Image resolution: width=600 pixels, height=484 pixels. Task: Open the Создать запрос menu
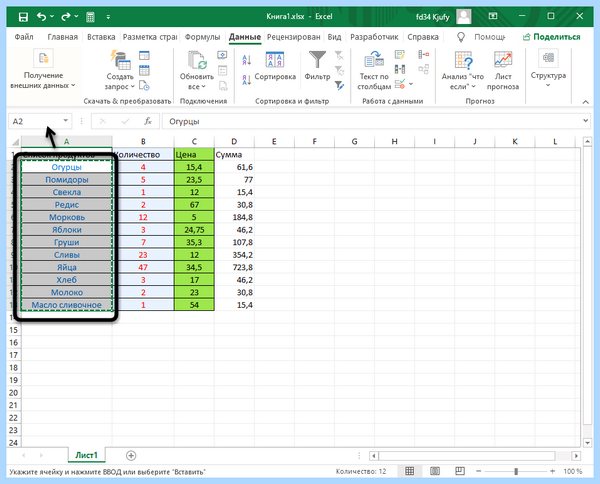120,70
